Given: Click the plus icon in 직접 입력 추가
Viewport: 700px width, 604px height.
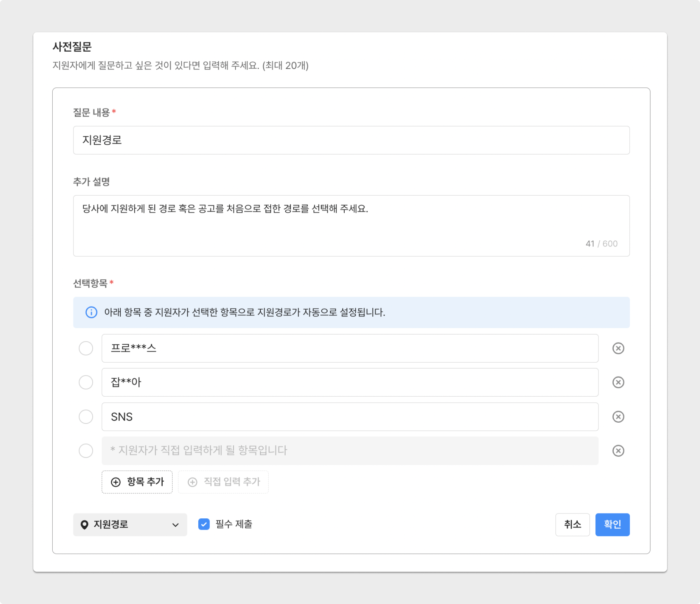Looking at the screenshot, I should (192, 482).
